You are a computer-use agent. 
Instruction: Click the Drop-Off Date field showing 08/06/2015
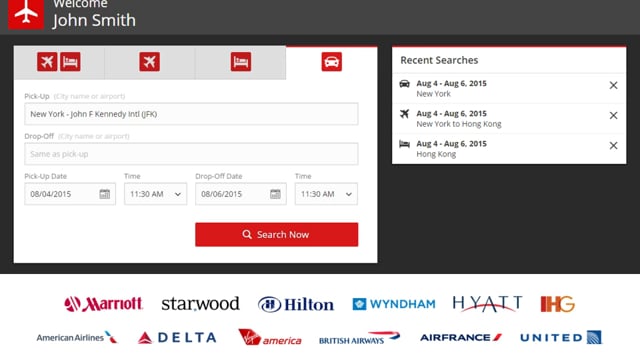pyautogui.click(x=240, y=194)
